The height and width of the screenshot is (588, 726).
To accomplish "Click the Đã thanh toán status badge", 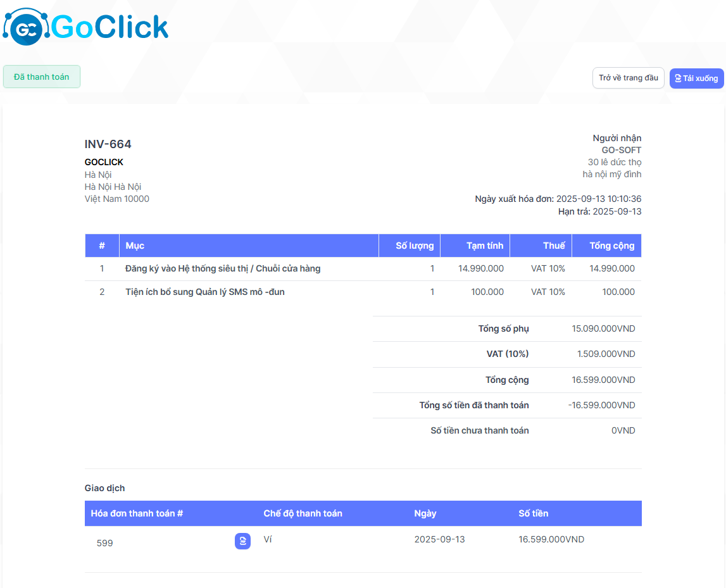I will [42, 77].
